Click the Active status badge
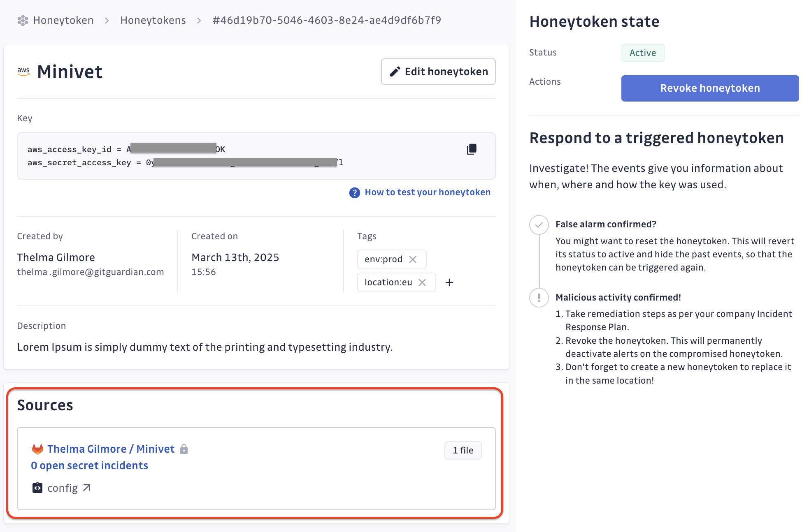The image size is (809, 532). pyautogui.click(x=643, y=53)
